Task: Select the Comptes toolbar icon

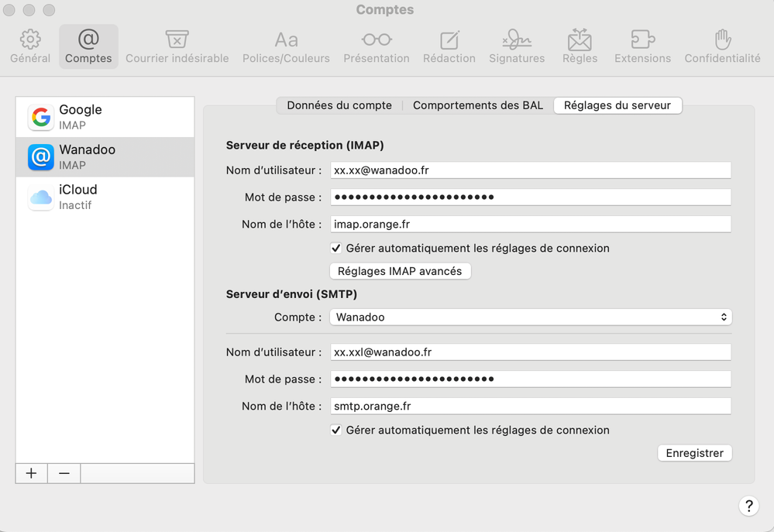Action: click(88, 47)
